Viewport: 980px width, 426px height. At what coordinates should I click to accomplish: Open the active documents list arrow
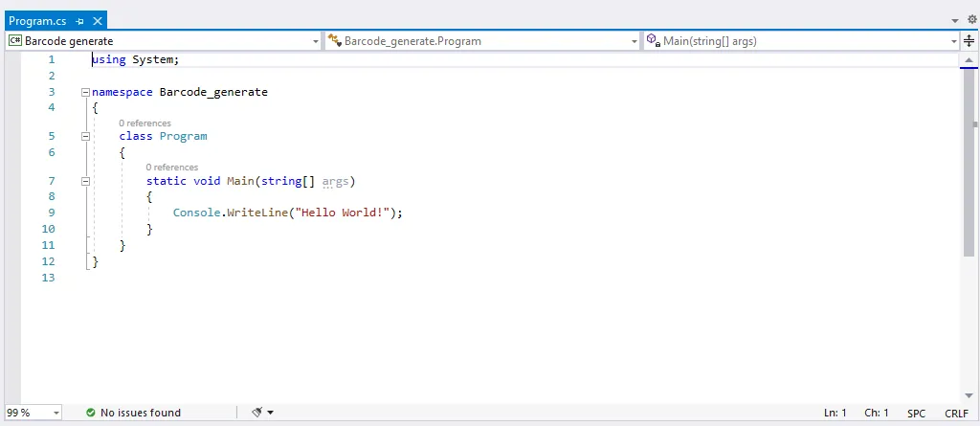coord(955,20)
